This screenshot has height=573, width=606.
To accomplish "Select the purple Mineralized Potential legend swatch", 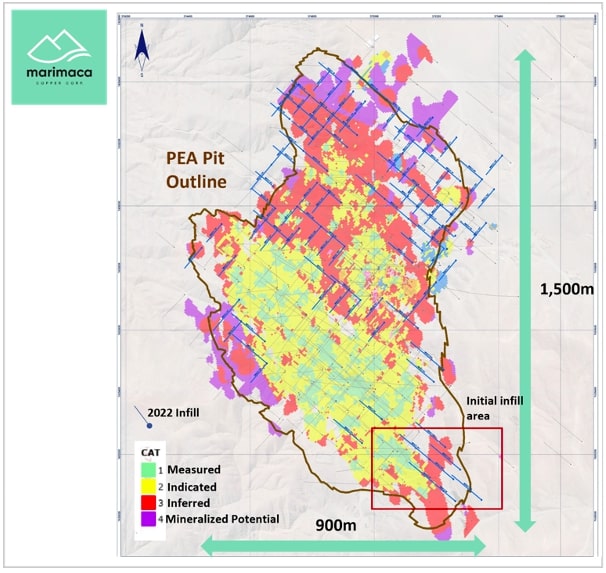I will click(149, 519).
